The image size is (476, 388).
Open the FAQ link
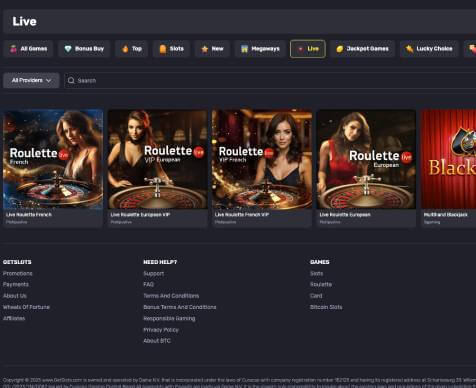pos(149,284)
